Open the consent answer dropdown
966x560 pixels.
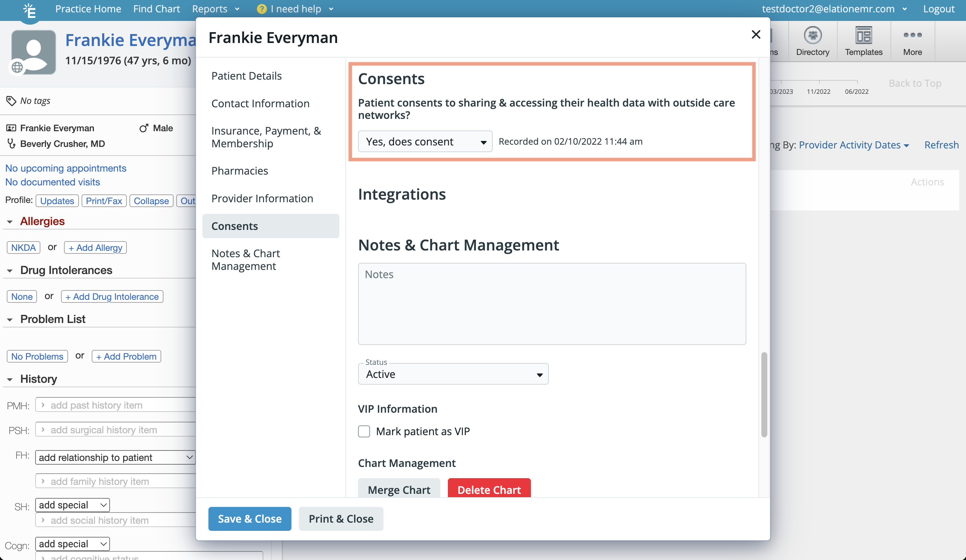coord(425,142)
